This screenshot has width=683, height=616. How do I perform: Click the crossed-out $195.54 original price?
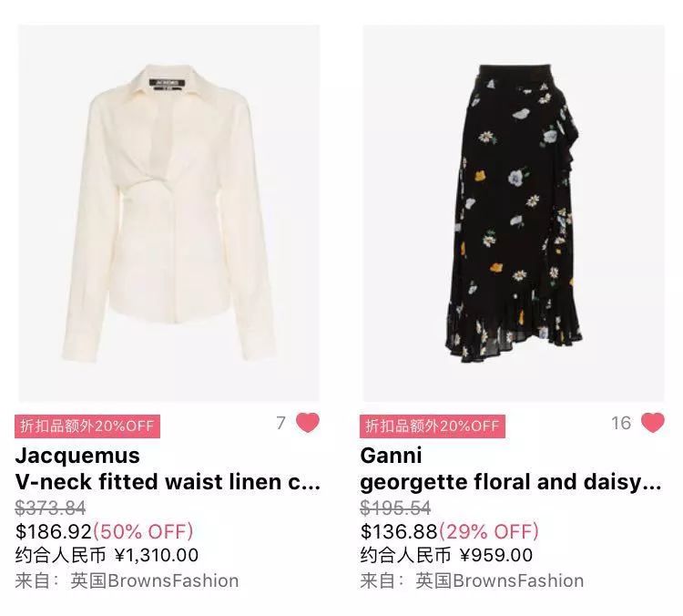pos(395,508)
